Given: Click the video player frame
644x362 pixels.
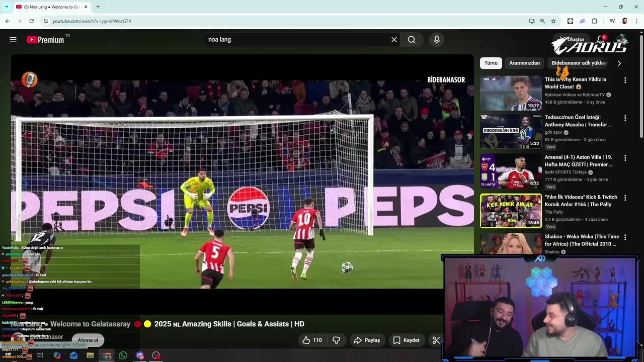Looking at the screenshot, I should click(x=242, y=185).
